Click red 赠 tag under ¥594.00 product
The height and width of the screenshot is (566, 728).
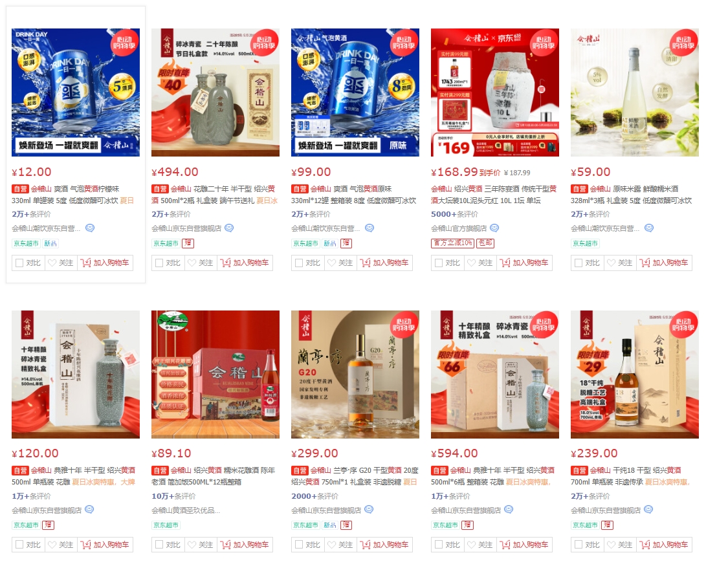467,525
